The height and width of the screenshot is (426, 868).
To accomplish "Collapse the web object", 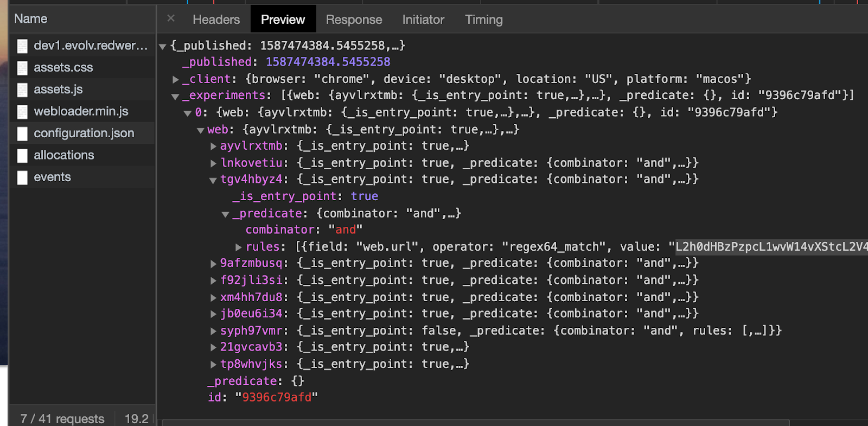I will [x=201, y=130].
